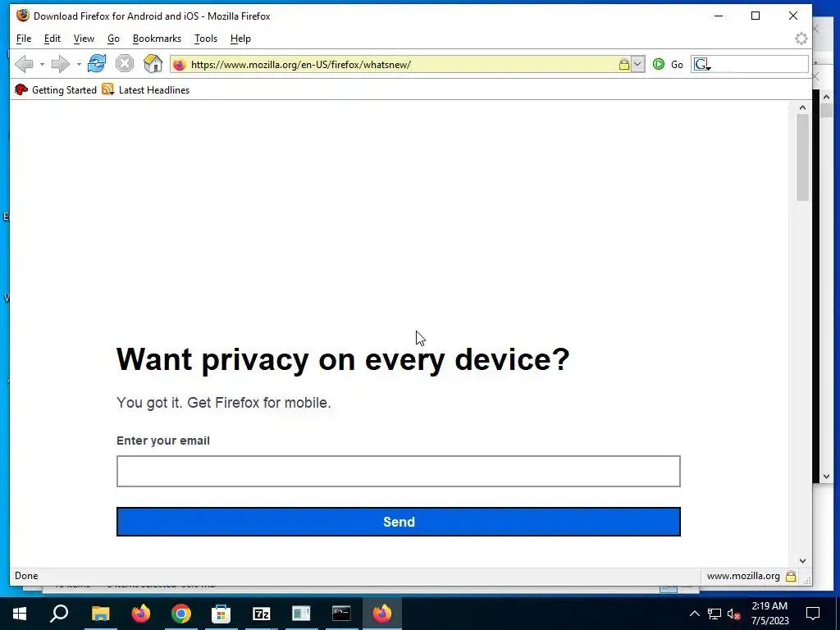
Task: Click the background window's scrollbar down arrow
Action: click(x=826, y=477)
